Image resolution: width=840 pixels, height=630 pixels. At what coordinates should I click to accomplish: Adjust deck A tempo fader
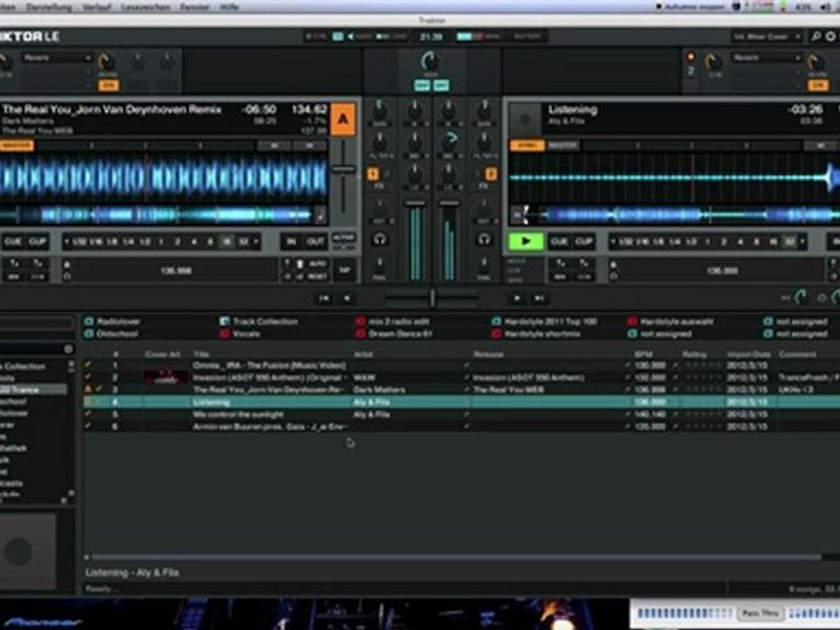343,169
